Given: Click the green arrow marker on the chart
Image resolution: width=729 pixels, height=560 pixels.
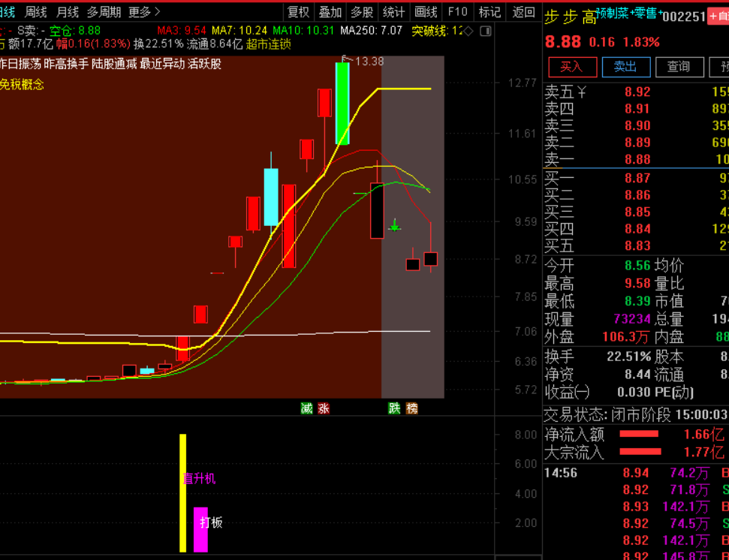Looking at the screenshot, I should tap(394, 224).
